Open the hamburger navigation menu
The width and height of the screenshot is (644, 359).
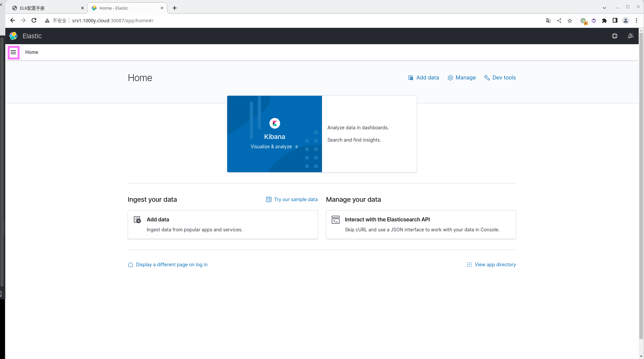(x=13, y=52)
